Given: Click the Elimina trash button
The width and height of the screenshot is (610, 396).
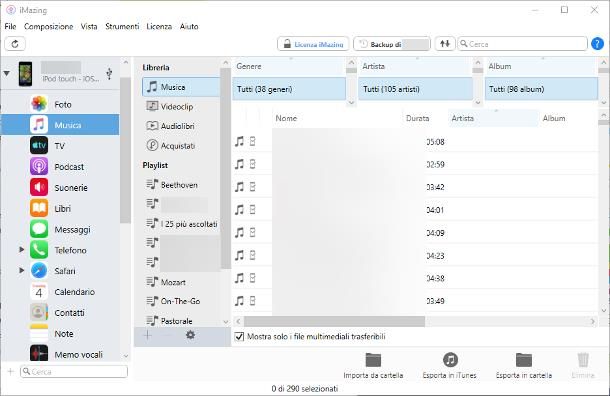Looking at the screenshot, I should [x=583, y=366].
